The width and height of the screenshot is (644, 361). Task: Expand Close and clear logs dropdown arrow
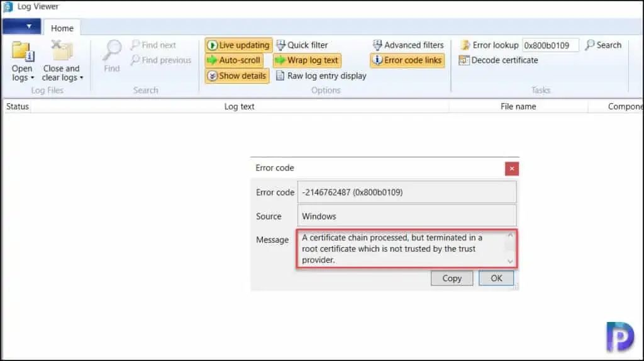click(81, 78)
